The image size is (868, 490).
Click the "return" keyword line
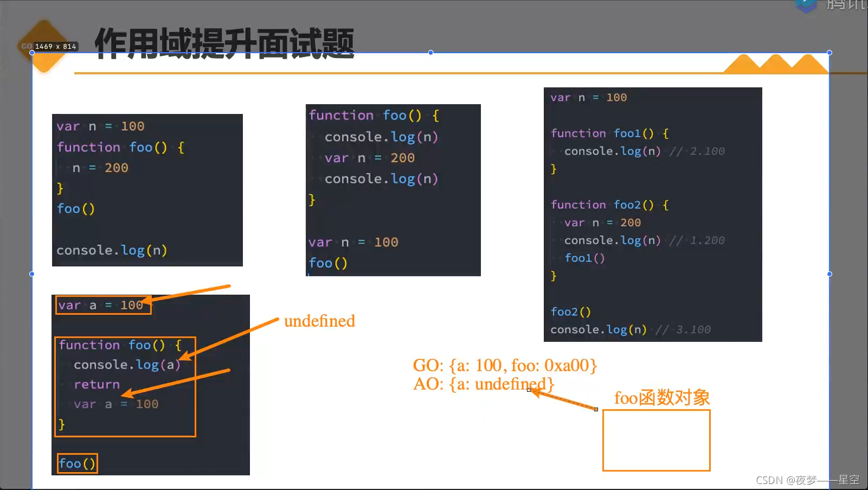tap(97, 385)
